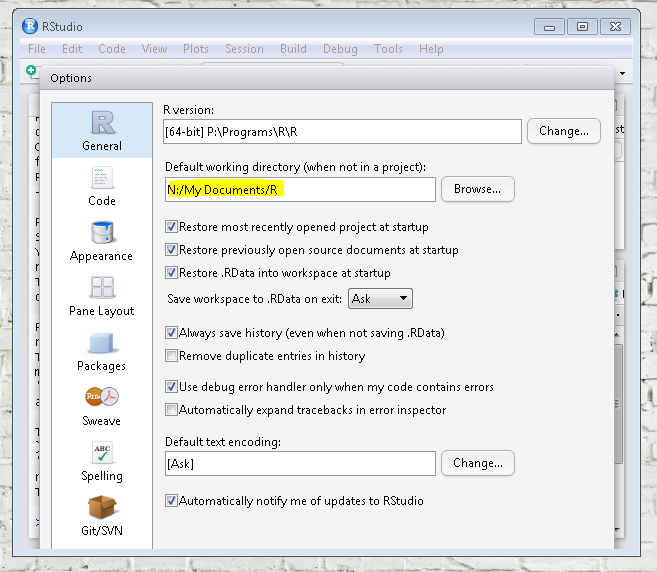657x572 pixels.
Task: Open the View menu
Action: click(x=154, y=49)
